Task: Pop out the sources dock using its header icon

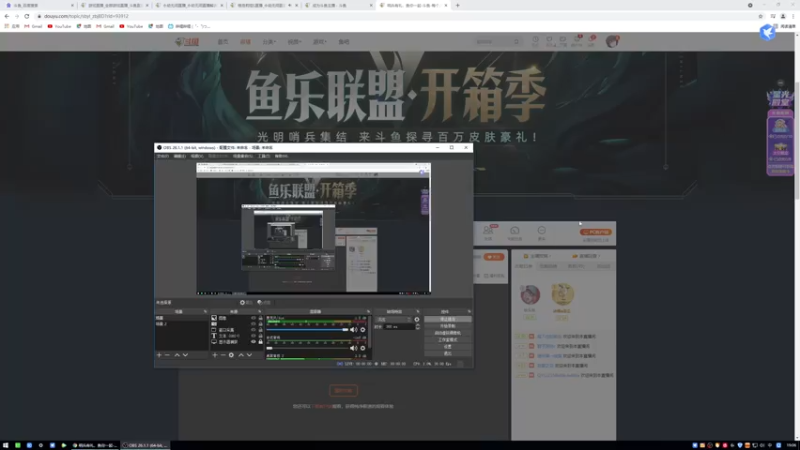Action: [260, 311]
